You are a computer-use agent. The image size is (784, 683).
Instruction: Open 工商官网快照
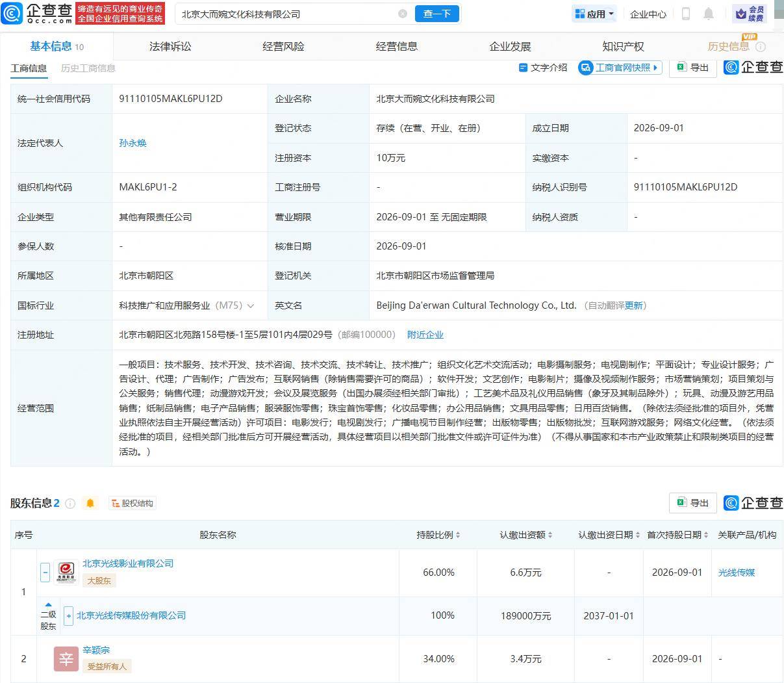pos(620,68)
